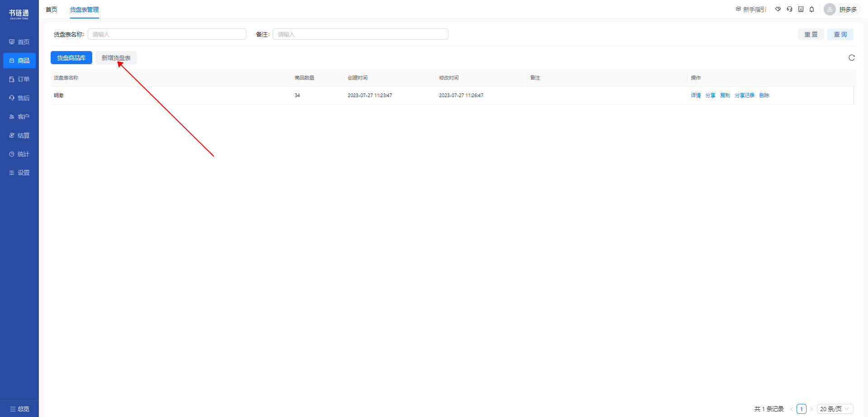Open the 拼多多 account menu
868x417 pixels.
(848, 9)
